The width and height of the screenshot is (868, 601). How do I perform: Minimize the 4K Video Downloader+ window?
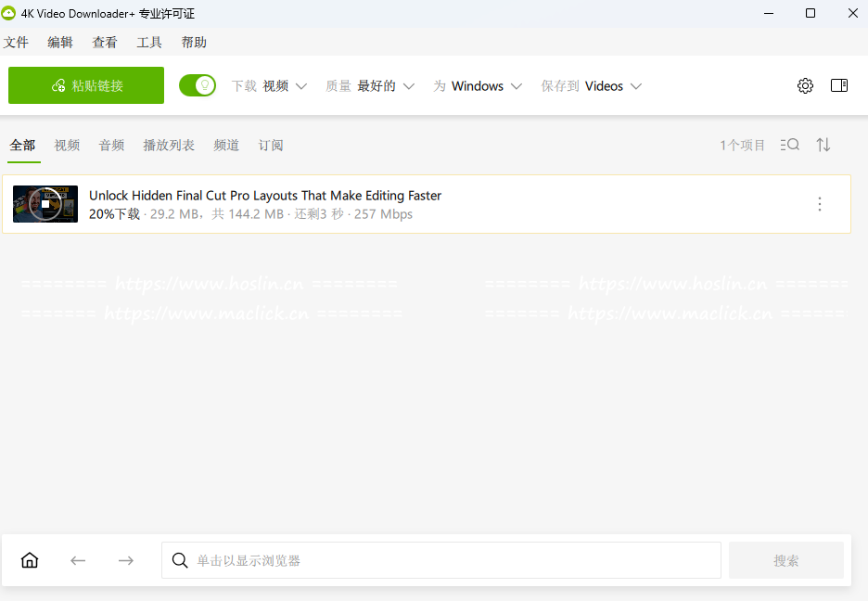point(769,13)
